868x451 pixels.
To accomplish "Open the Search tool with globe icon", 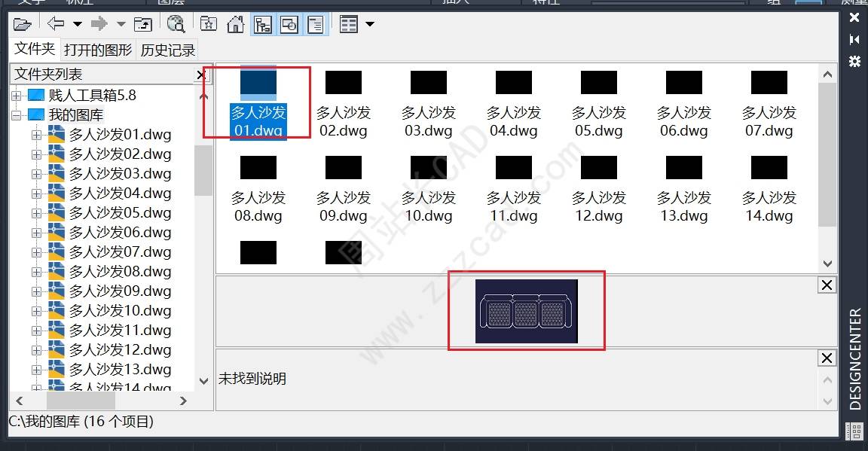I will click(176, 24).
